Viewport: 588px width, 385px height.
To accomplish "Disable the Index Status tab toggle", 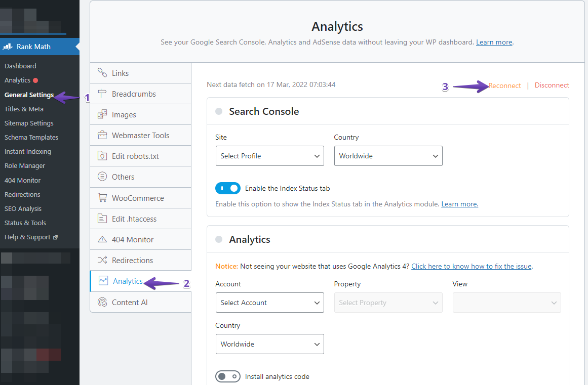I will [x=228, y=188].
